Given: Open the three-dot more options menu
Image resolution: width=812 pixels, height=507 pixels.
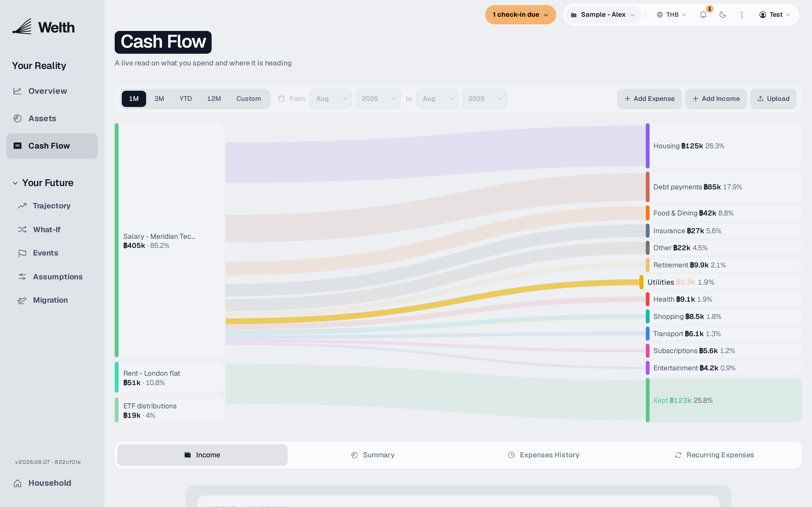Looking at the screenshot, I should coord(742,15).
